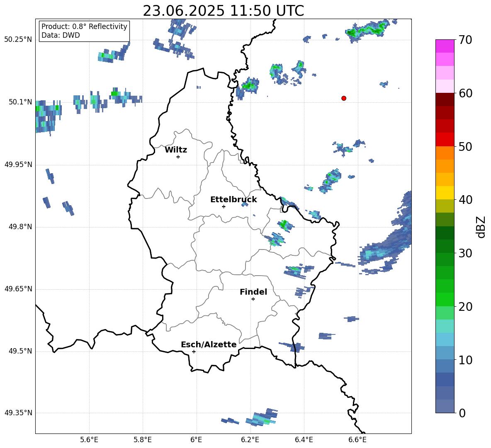Click the Findel station label

pos(253,292)
